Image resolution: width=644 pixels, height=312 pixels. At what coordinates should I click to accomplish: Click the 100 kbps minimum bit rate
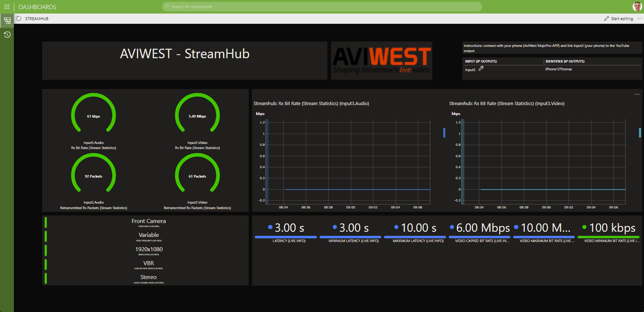612,228
